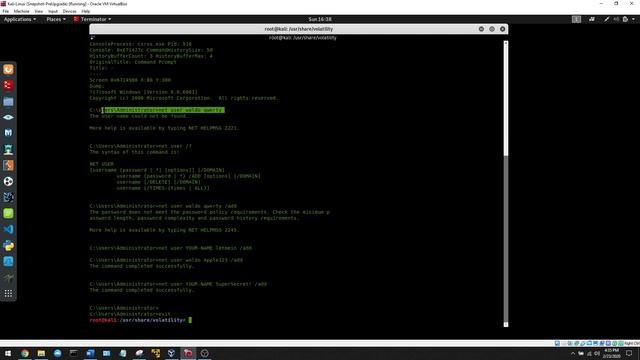640x360 pixels.
Task: Open the green-faced character icon in the dock
Action: 8,149
